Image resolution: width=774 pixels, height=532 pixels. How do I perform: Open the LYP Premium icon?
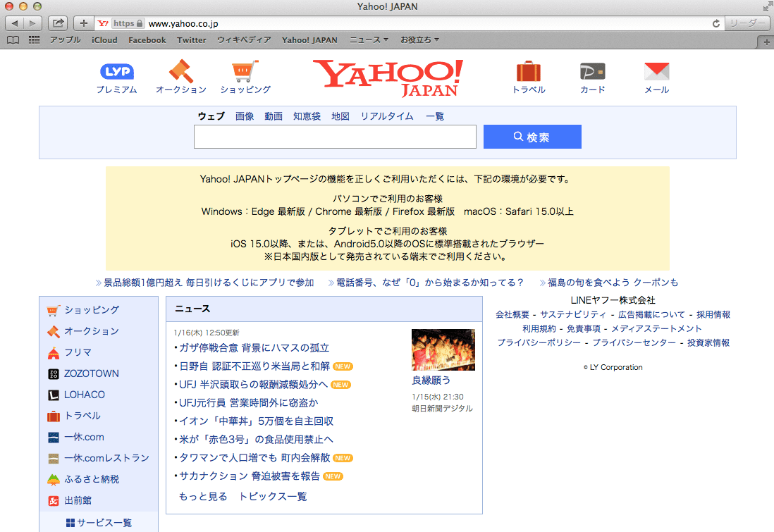click(x=117, y=72)
